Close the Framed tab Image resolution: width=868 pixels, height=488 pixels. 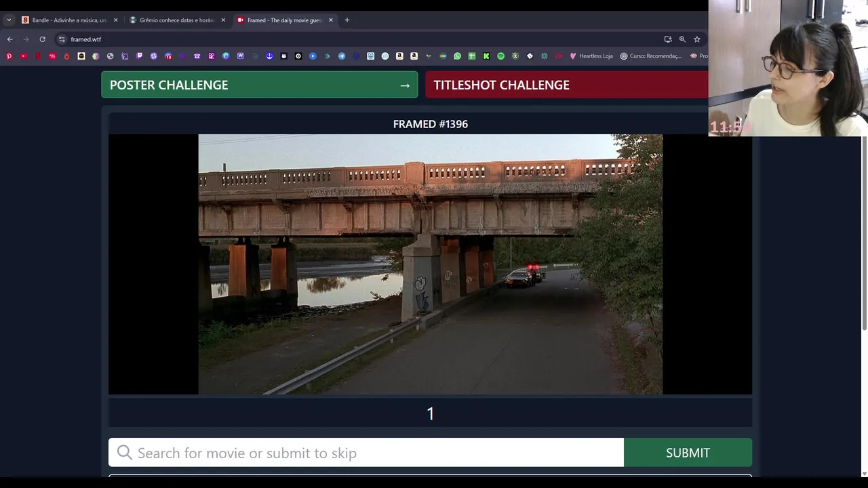[x=331, y=20]
